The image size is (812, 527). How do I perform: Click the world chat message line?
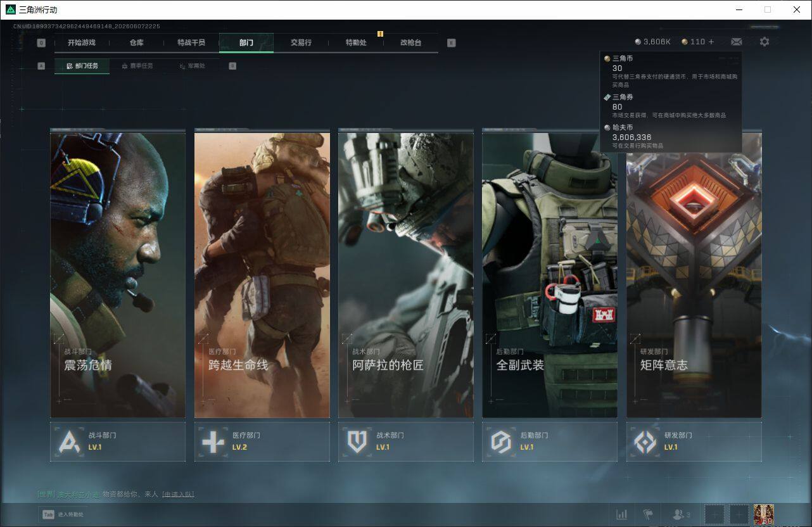point(116,494)
